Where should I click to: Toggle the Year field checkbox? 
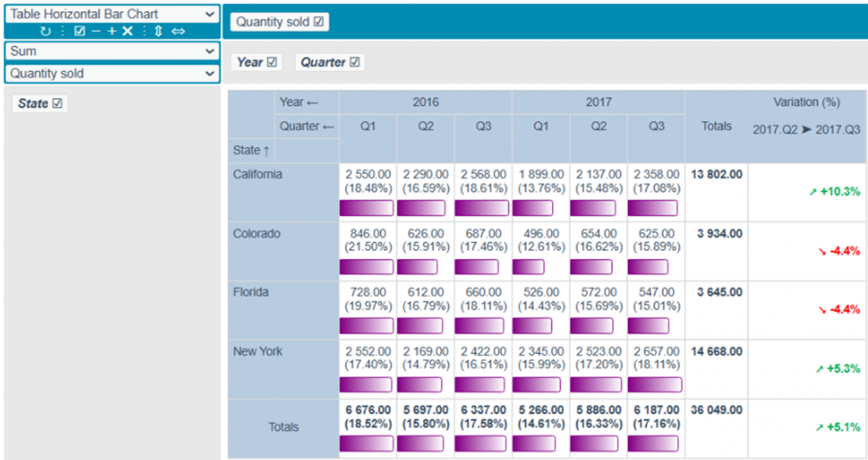click(272, 62)
